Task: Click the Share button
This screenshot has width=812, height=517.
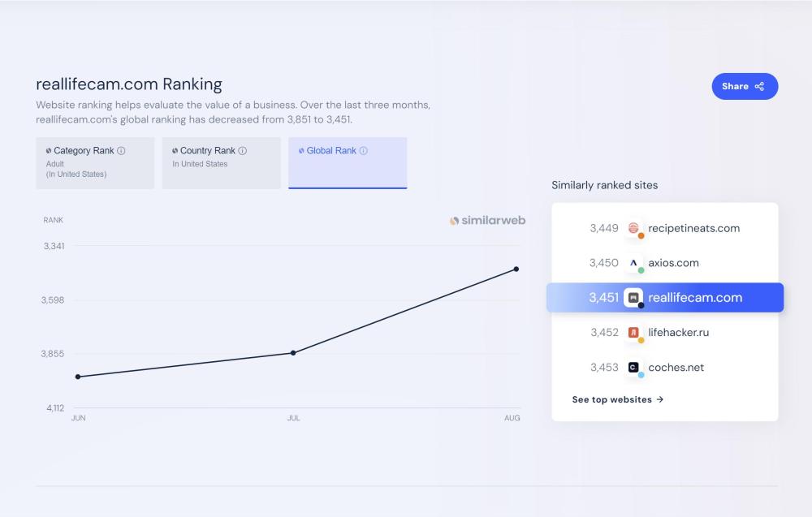Action: (745, 86)
